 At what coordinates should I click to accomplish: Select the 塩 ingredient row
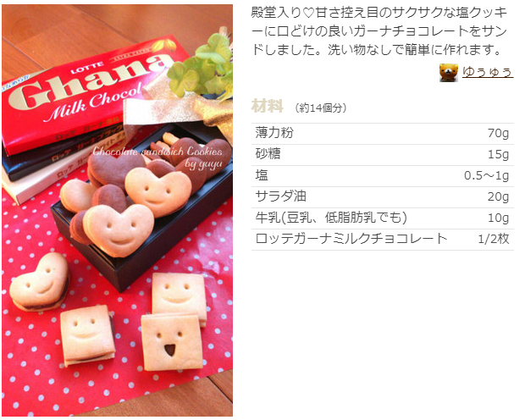pos(383,175)
